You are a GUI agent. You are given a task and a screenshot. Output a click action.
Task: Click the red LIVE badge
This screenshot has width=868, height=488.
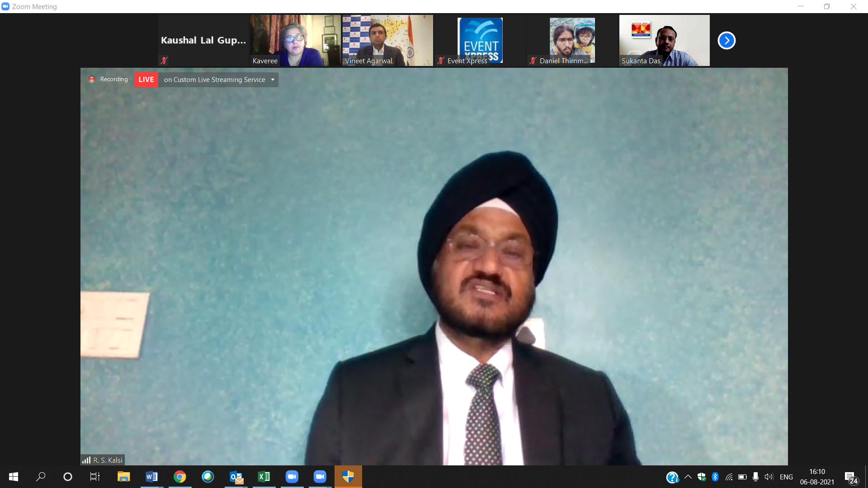pos(146,80)
